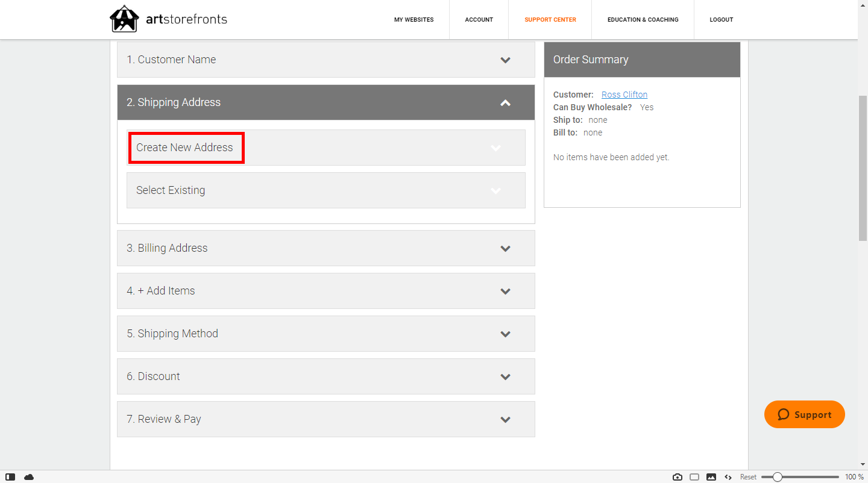Click the 'Can Buy Wholesale?' label
This screenshot has height=483, width=868.
tap(593, 107)
